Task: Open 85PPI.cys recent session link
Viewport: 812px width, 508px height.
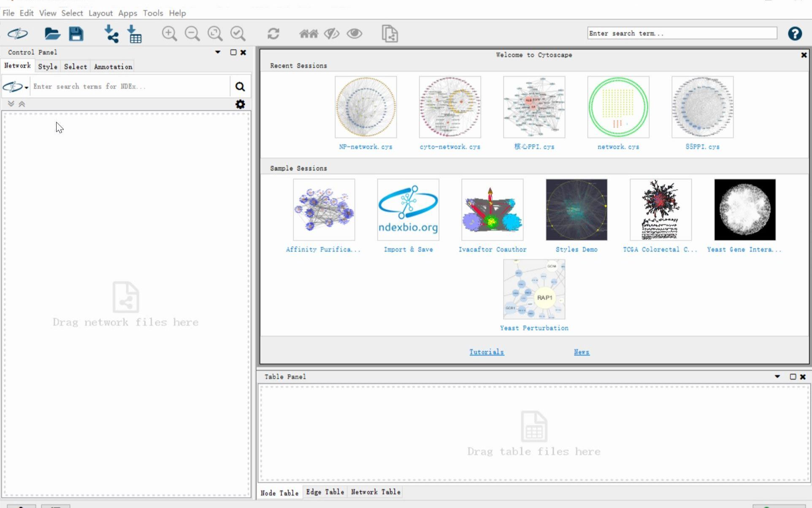Action: [702, 147]
